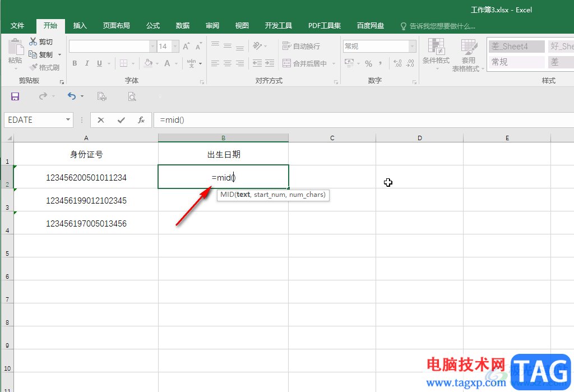This screenshot has width=574, height=392.
Task: Apply the 常规 cell style swatch
Action: (516, 62)
